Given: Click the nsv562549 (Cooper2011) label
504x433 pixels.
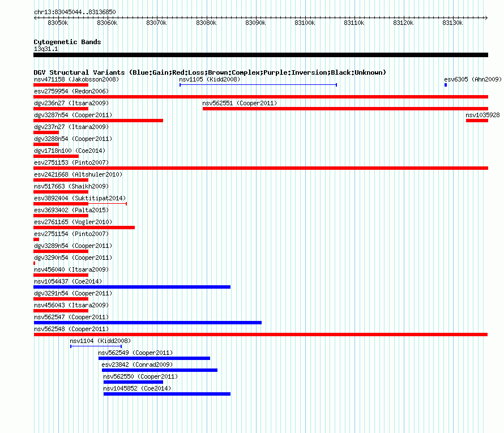Looking at the screenshot, I should click(x=135, y=353).
